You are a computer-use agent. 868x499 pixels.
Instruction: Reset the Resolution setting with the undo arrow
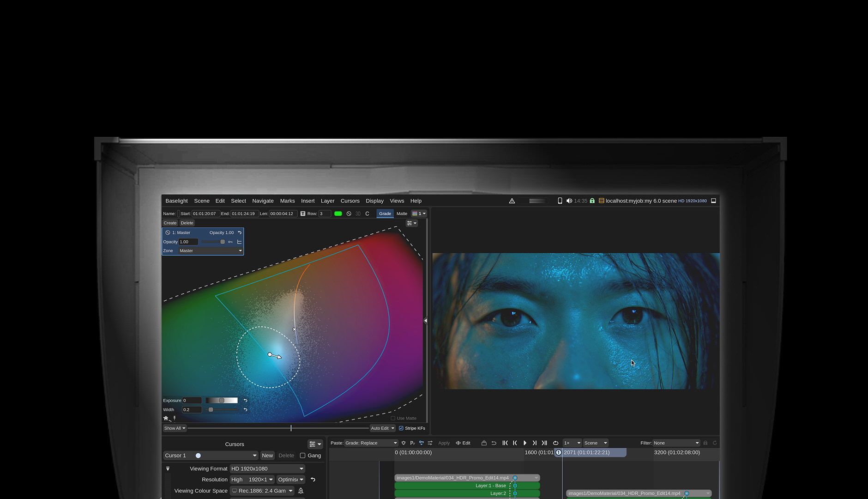313,480
